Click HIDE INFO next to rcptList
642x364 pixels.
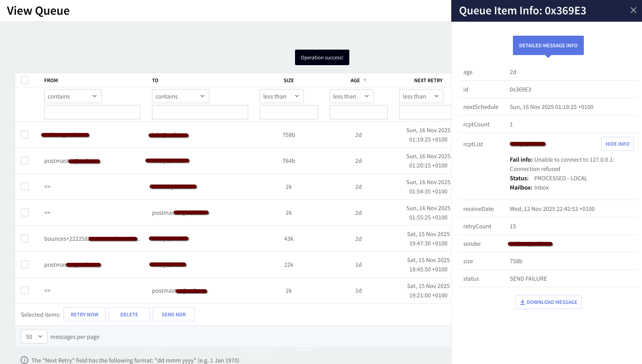pos(617,144)
